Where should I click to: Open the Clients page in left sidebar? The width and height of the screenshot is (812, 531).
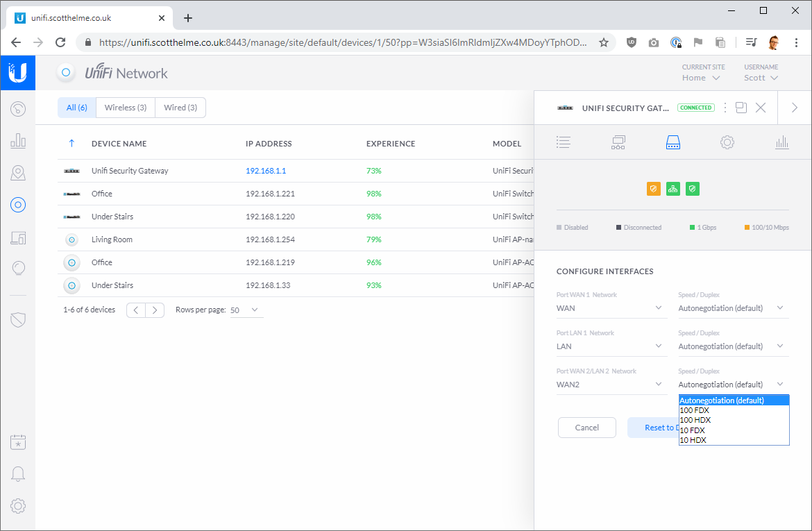tap(18, 237)
